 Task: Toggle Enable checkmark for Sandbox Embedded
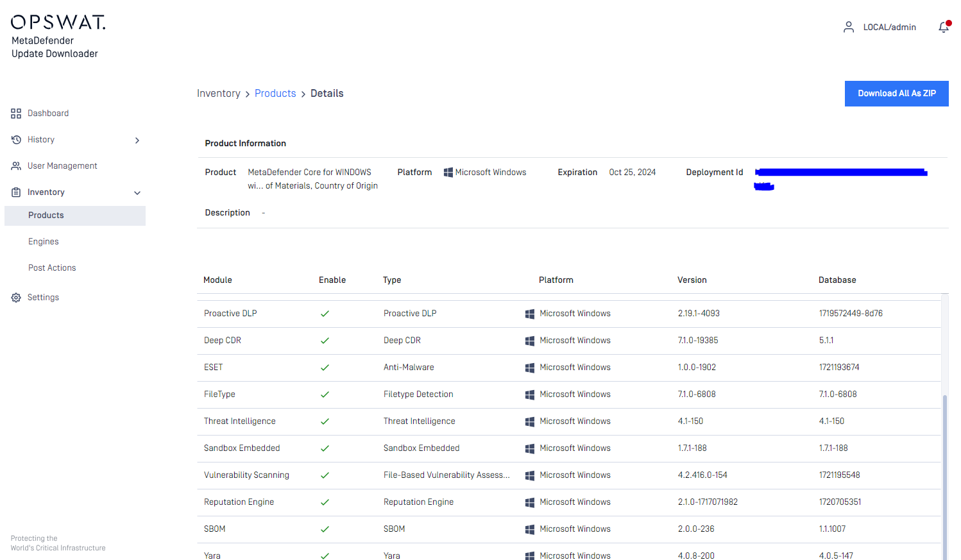point(325,448)
